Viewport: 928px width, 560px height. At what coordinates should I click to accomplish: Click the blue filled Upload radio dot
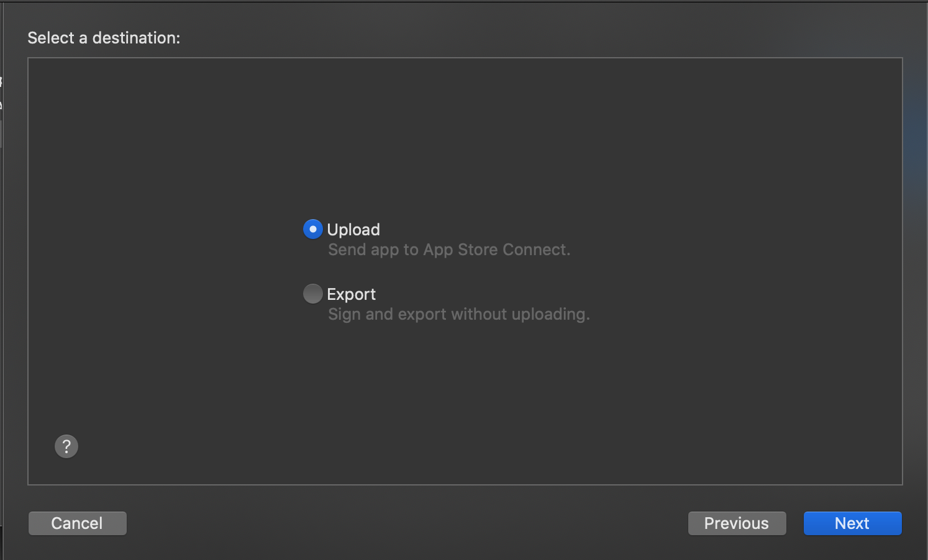(312, 229)
